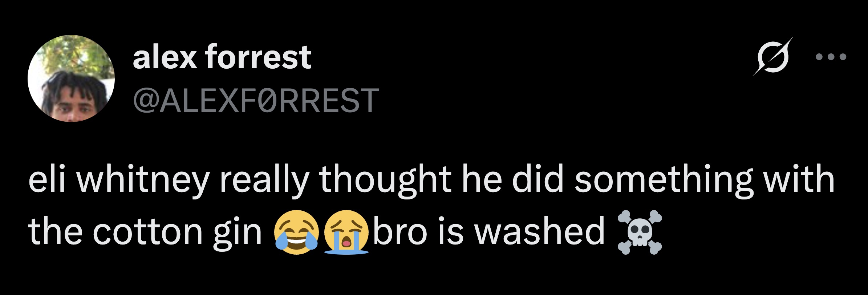Viewport: 868px width, 295px height.
Task: Click "cotton gin" in the post text
Action: point(178,232)
